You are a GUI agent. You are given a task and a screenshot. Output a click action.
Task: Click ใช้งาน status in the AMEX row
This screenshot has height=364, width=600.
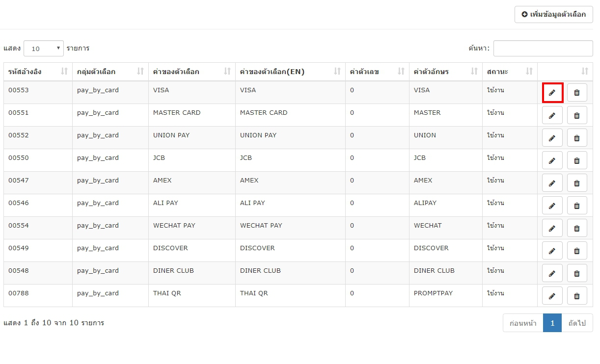coord(495,181)
